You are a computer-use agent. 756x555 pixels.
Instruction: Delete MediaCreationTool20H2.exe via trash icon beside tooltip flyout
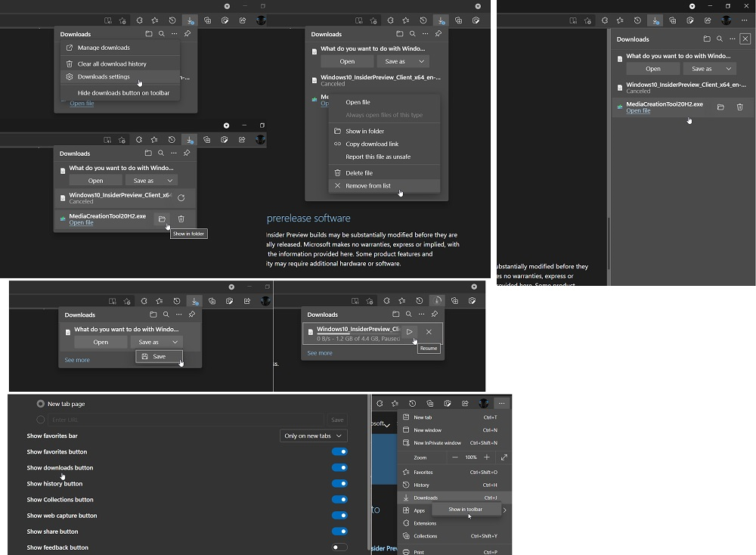[x=181, y=219]
